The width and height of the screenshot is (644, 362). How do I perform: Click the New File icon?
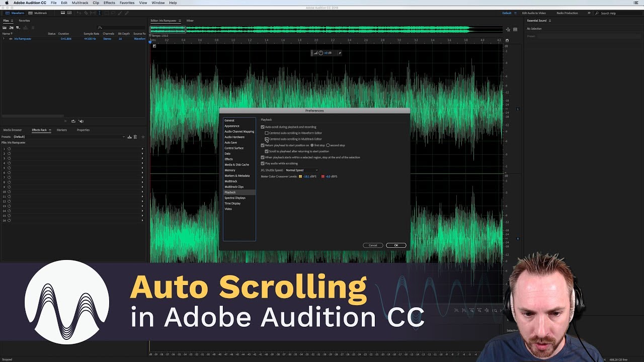pos(18,28)
